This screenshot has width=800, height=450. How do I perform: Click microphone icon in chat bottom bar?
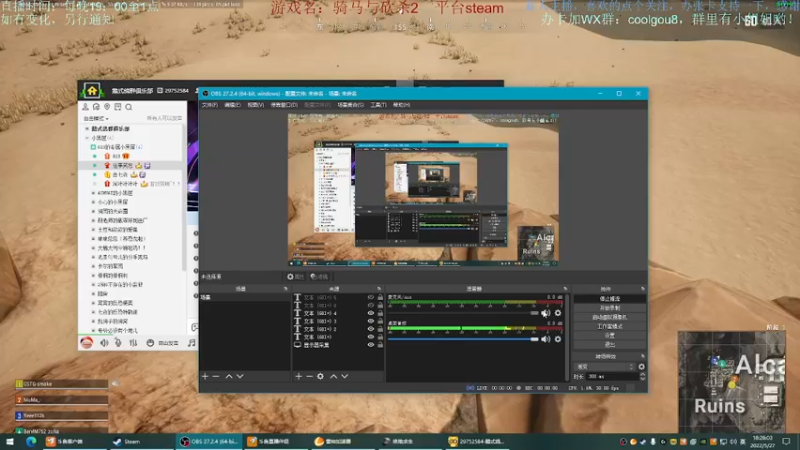[118, 343]
